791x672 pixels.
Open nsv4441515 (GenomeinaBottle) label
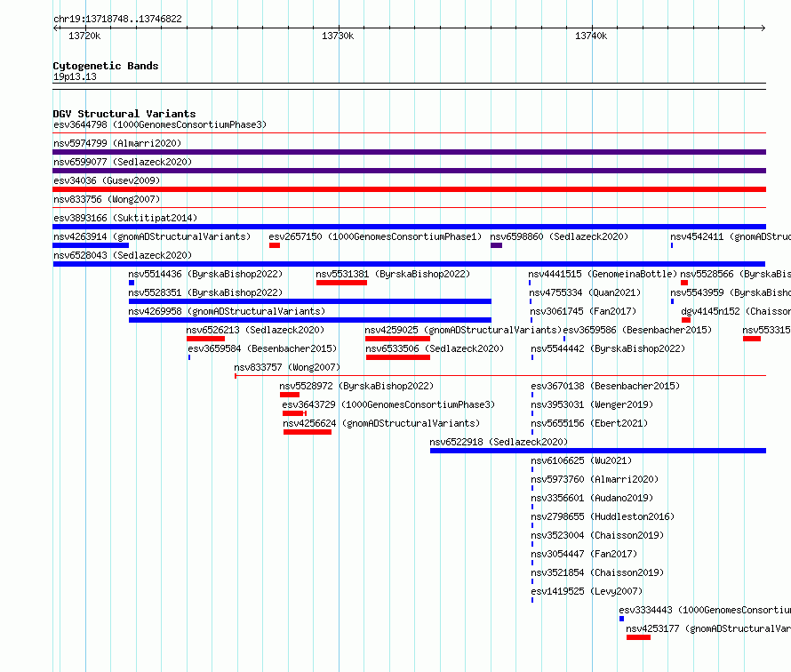pos(603,274)
